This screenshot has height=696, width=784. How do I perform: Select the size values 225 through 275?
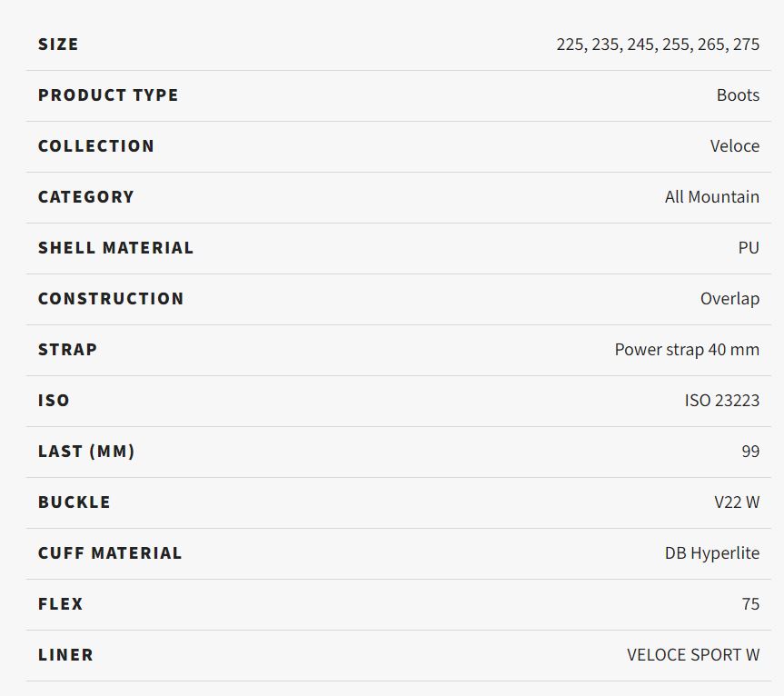(658, 45)
